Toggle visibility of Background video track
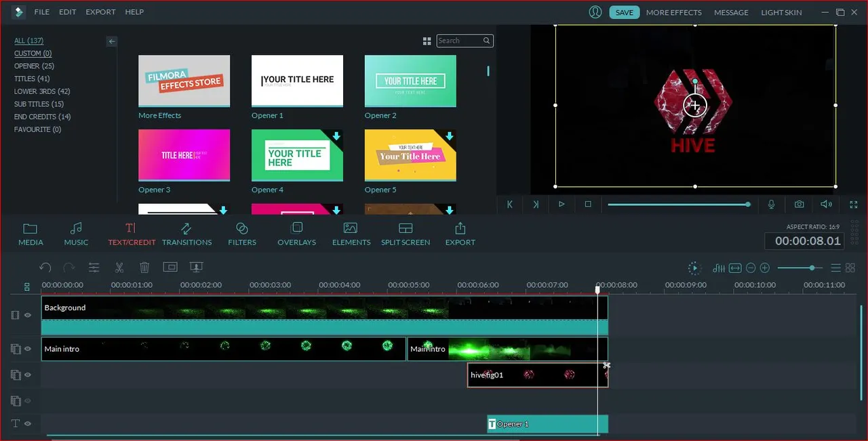868x441 pixels. click(28, 315)
